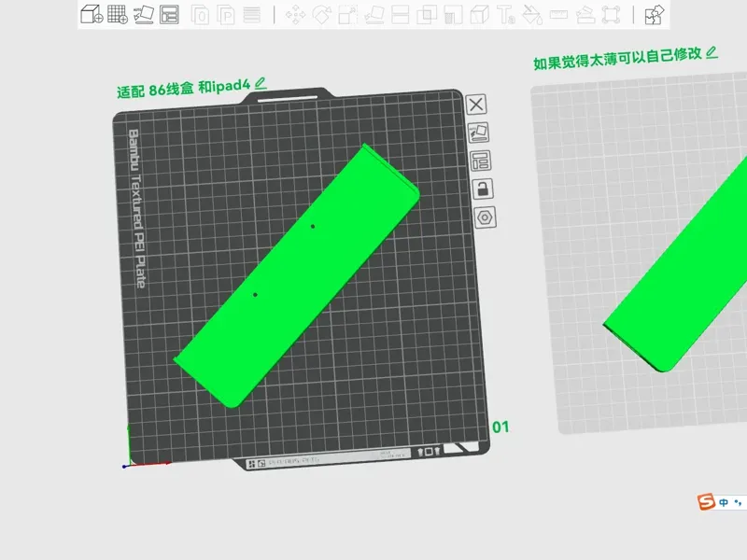Remove plate 01 with X icon

tap(476, 105)
